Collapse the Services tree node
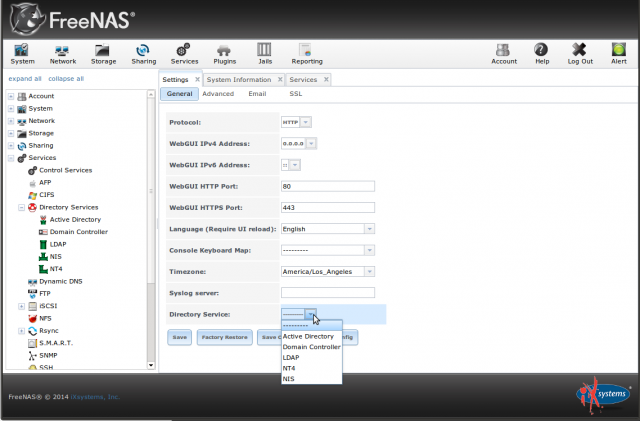Viewport: 640px width, 421px height. pos(11,158)
